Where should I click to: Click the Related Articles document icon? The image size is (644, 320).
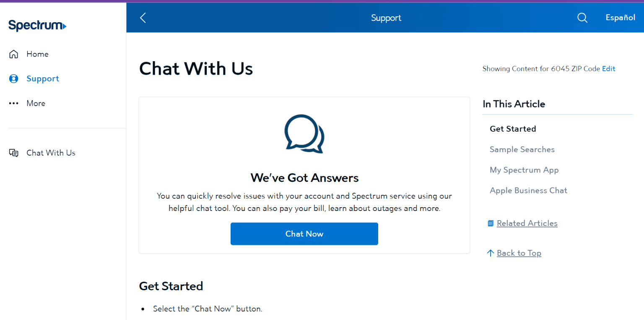(x=490, y=223)
